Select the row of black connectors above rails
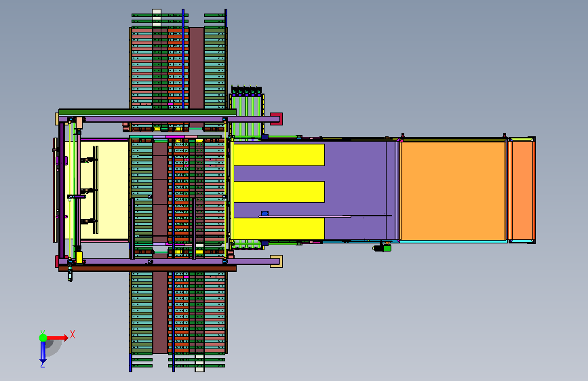The image size is (588, 381). 246,91
